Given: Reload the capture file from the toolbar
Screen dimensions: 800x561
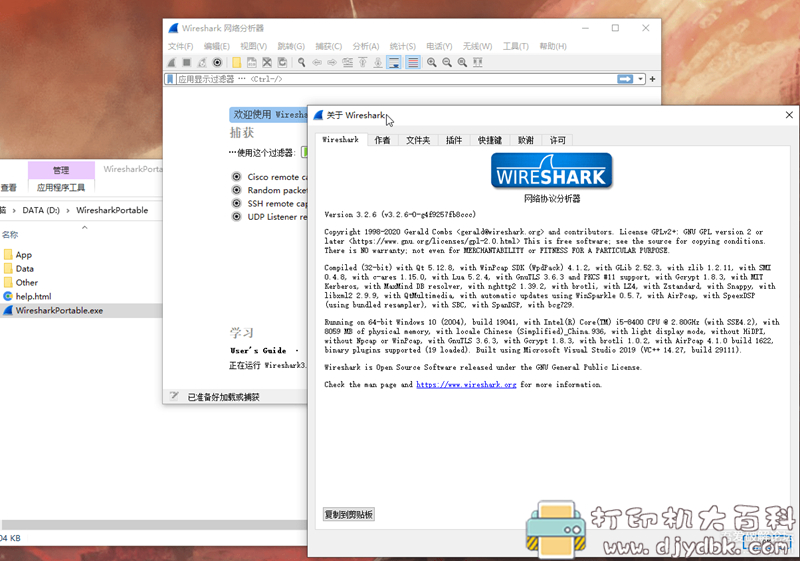Looking at the screenshot, I should coord(282,62).
